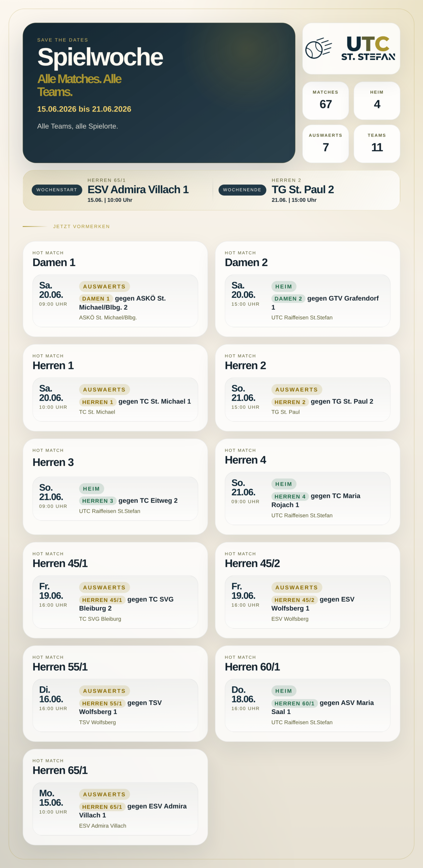Click Heim tag in Herren 60/1 card
The width and height of the screenshot is (423, 868).
[284, 691]
